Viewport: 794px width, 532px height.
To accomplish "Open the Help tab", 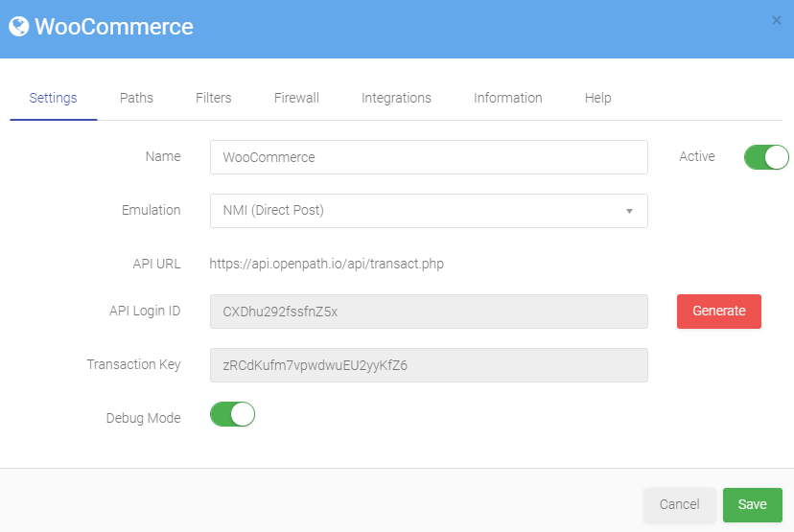I will [x=598, y=98].
